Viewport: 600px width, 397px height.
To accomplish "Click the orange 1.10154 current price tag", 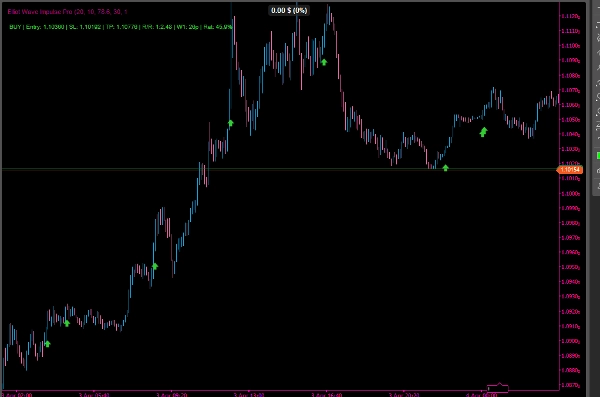I will pyautogui.click(x=570, y=170).
